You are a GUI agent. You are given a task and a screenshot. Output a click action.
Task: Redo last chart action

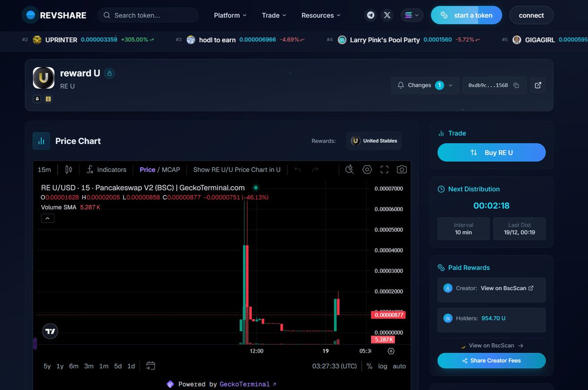315,170
